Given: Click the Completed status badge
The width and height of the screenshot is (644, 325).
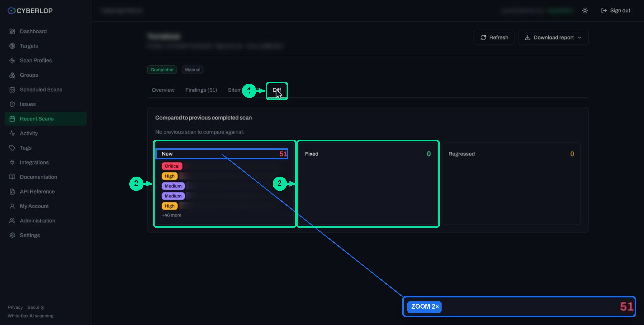Looking at the screenshot, I should (162, 70).
